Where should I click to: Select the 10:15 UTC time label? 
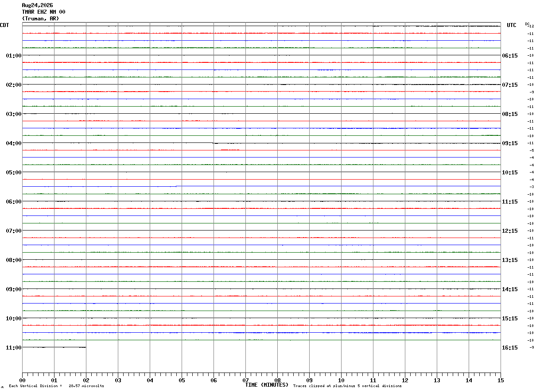[509, 173]
